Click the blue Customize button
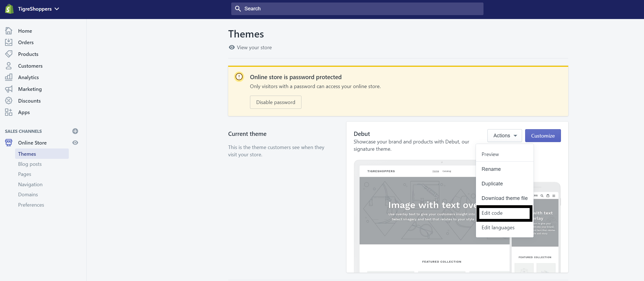This screenshot has width=644, height=281. 542,135
